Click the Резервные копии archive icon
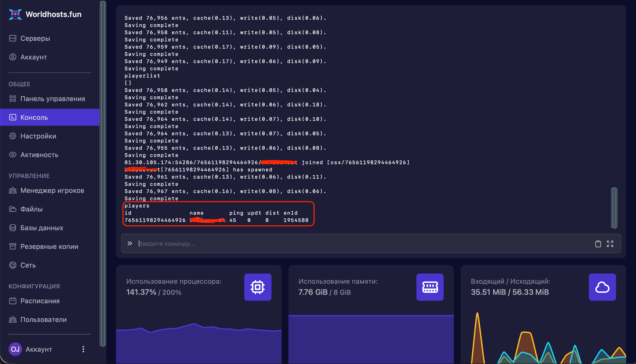Image resolution: width=636 pixels, height=364 pixels. (13, 247)
